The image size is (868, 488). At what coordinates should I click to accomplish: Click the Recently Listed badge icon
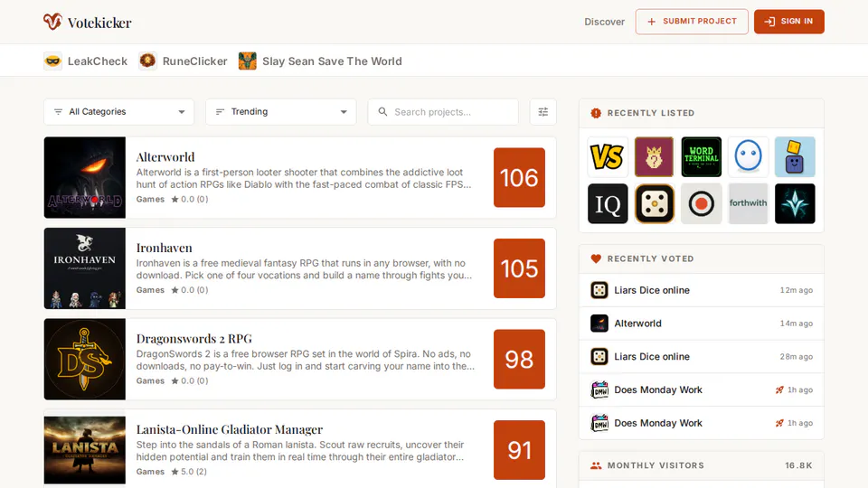pyautogui.click(x=596, y=113)
